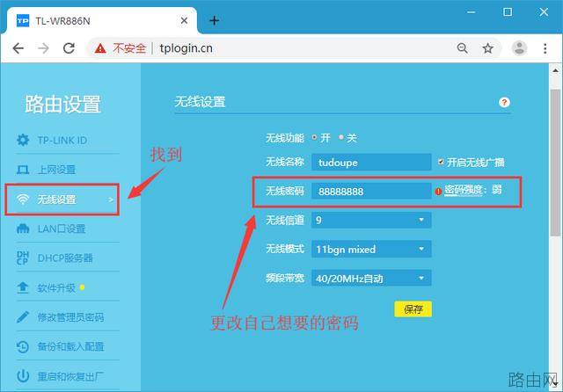The image size is (563, 392).
Task: Click the pencil icon for 修改管理员密码
Action: point(23,317)
